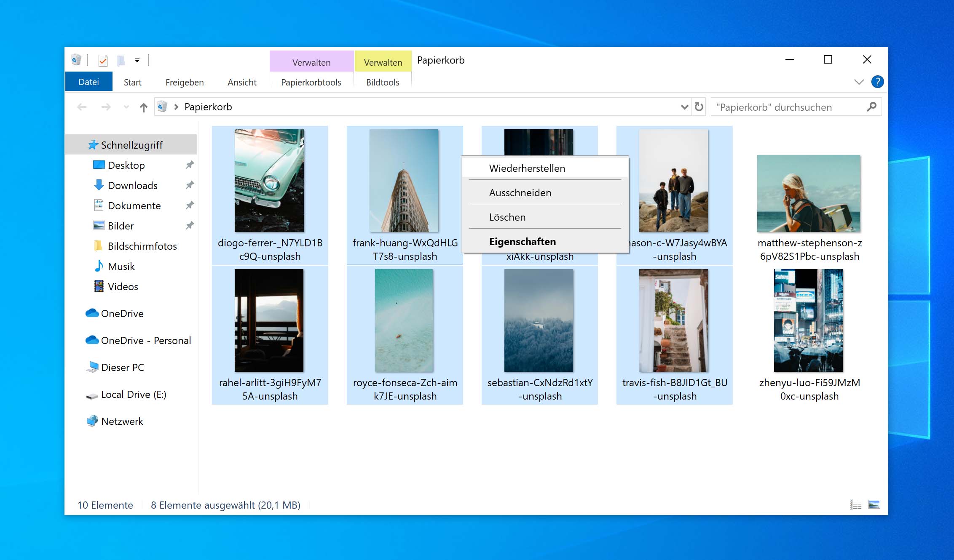Open the Customize Quick Access Toolbar dropdown
The image size is (954, 560).
tap(137, 61)
